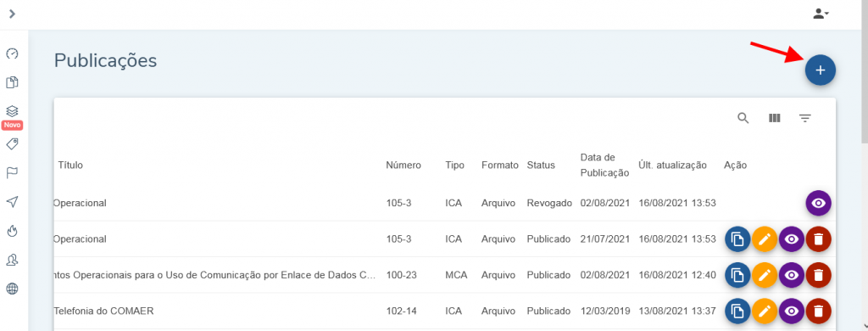868x331 pixels.
Task: Select the Revogado status cell
Action: (x=549, y=204)
